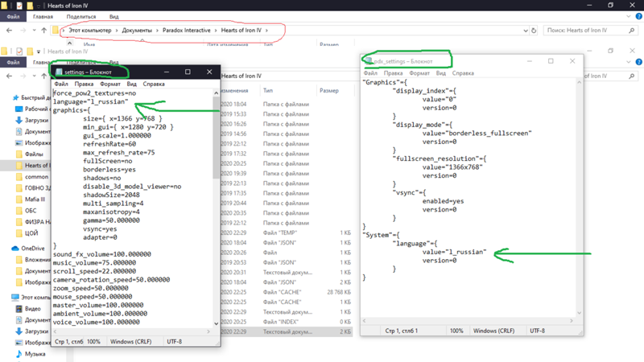Open quick access toolbar dropdown in second Explorer
This screenshot has height=362, width=644.
(x=39, y=51)
